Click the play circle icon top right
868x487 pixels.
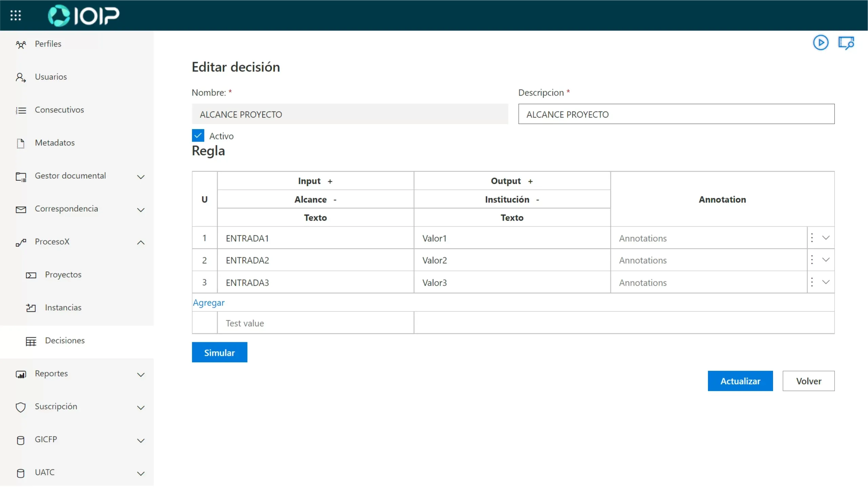[821, 43]
